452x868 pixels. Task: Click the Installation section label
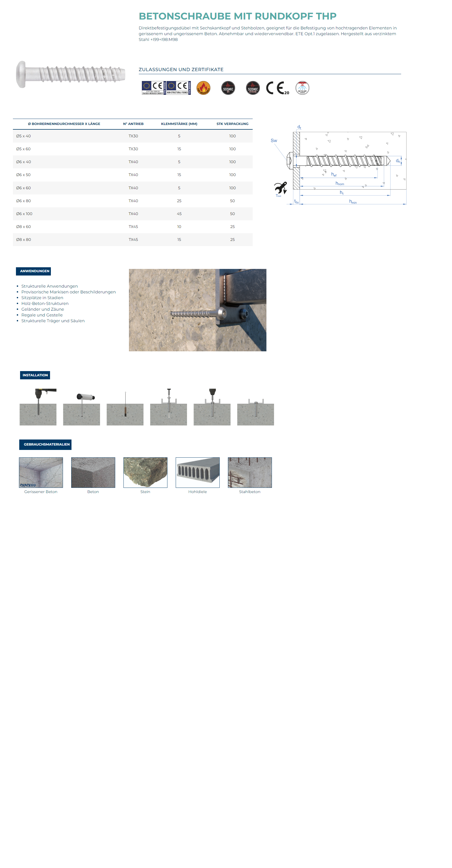35,375
